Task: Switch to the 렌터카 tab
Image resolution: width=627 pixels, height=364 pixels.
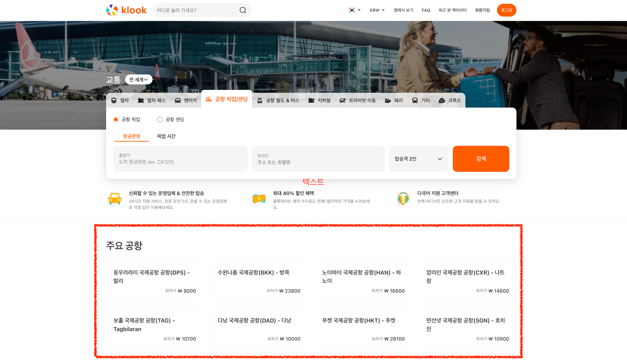Action: (186, 100)
